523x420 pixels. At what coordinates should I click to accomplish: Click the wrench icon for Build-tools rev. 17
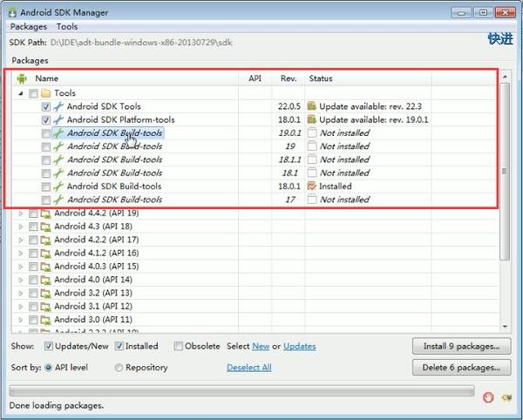point(58,200)
